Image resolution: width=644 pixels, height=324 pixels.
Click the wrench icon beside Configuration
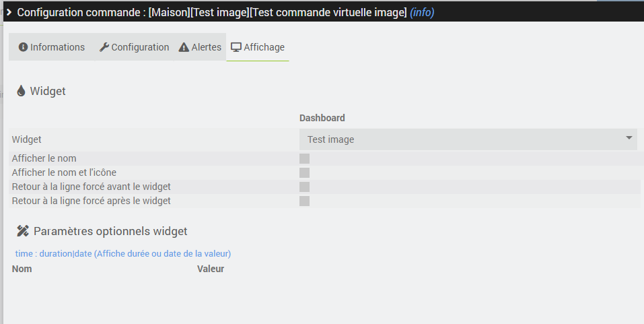(104, 47)
